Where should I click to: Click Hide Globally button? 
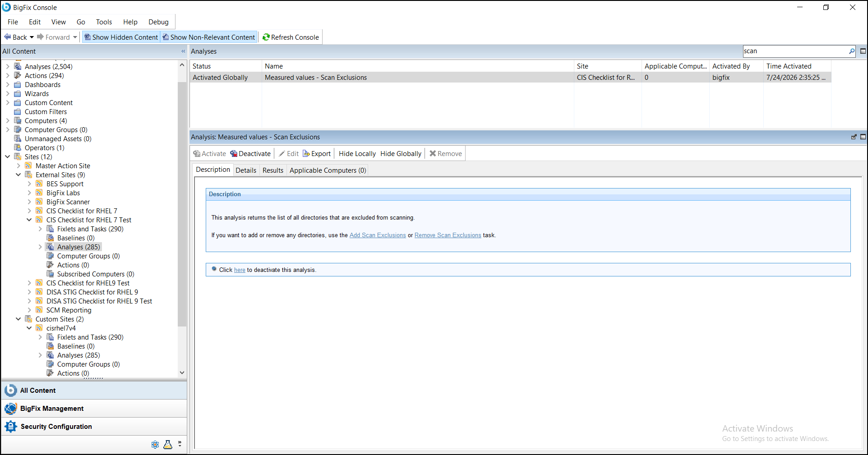[x=401, y=153]
